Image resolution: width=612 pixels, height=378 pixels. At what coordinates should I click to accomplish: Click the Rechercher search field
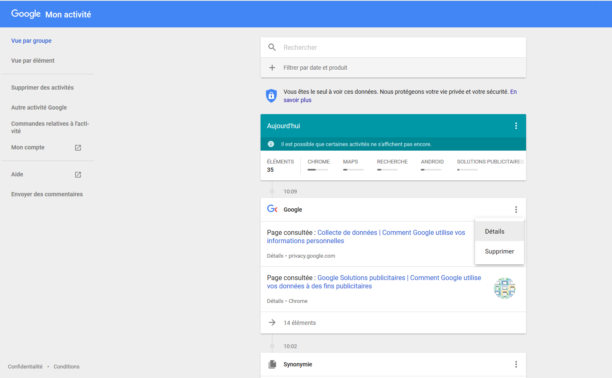393,47
